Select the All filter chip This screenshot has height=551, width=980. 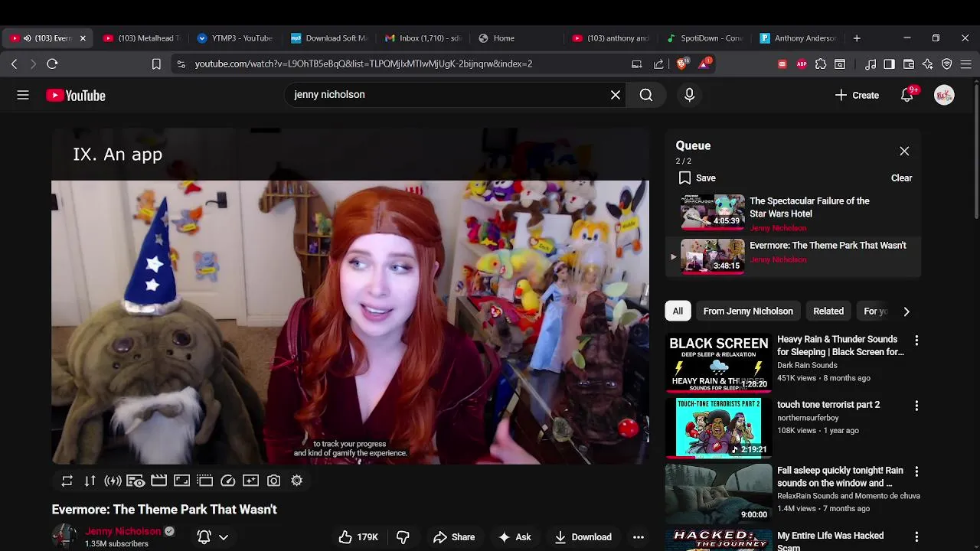[x=678, y=311]
